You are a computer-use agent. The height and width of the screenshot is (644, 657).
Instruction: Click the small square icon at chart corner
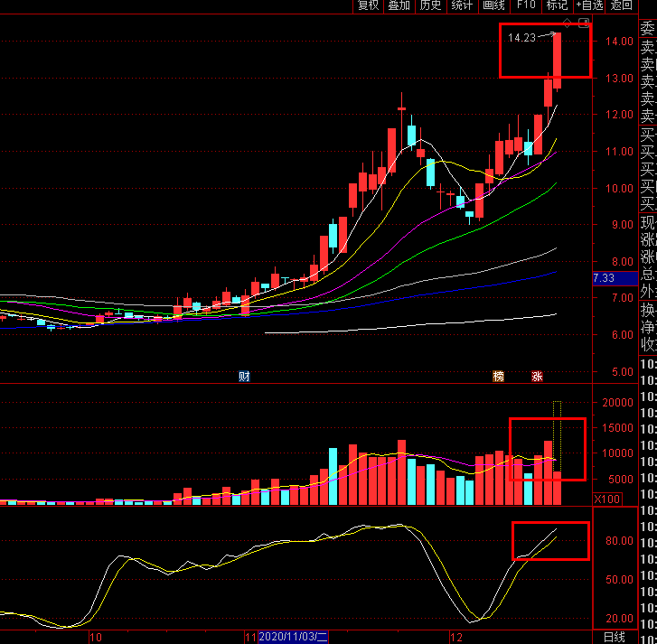click(584, 23)
